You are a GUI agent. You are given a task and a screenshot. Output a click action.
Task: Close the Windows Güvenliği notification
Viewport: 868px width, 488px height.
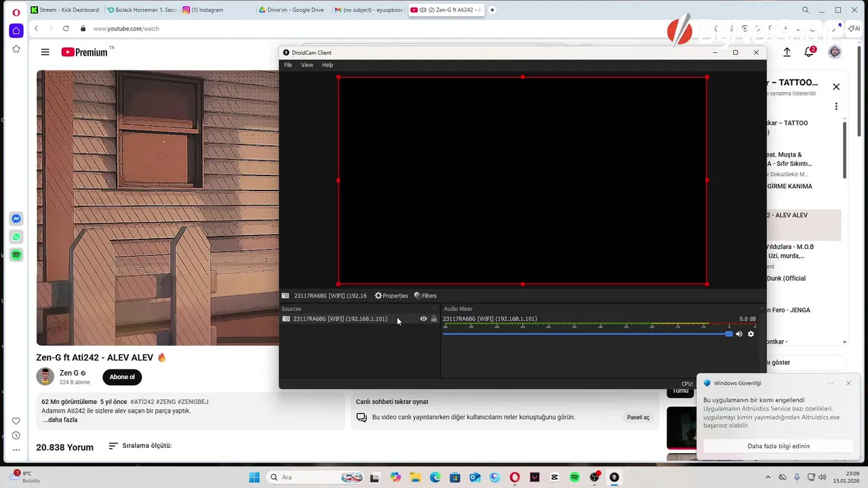pos(848,383)
